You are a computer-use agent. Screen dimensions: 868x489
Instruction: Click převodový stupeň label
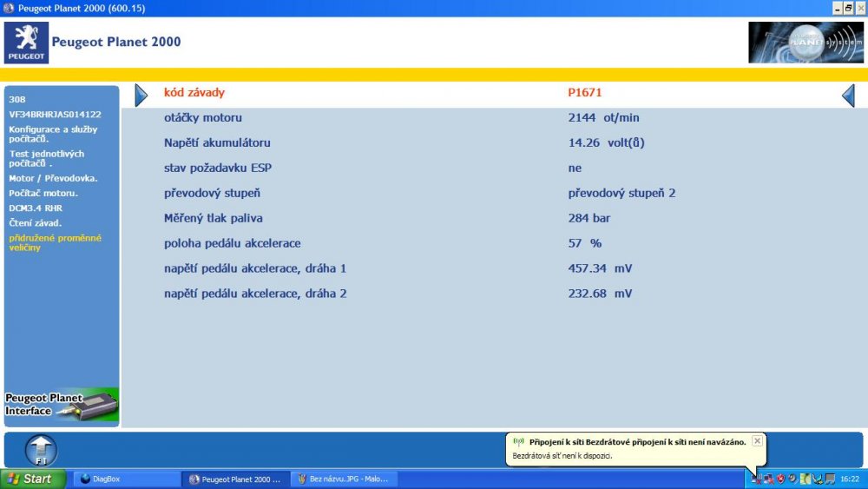(x=212, y=193)
